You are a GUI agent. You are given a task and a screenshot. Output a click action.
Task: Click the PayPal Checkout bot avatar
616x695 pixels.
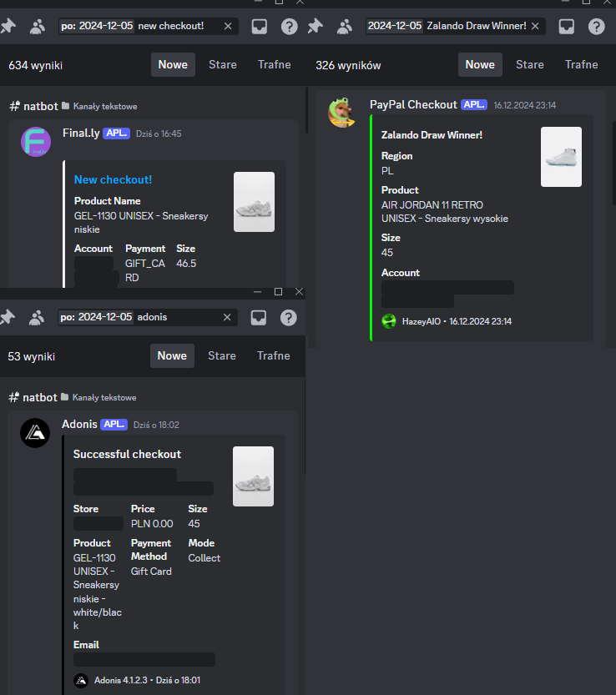pos(342,113)
